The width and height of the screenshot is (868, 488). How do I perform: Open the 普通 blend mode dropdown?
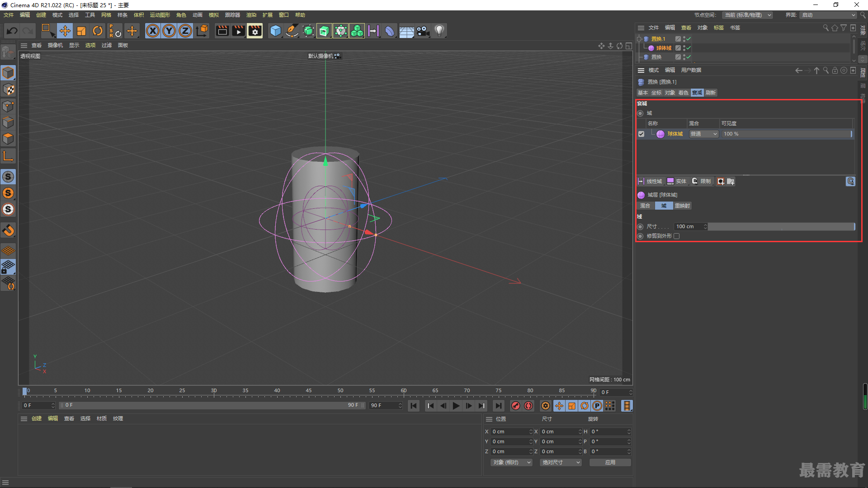click(704, 134)
